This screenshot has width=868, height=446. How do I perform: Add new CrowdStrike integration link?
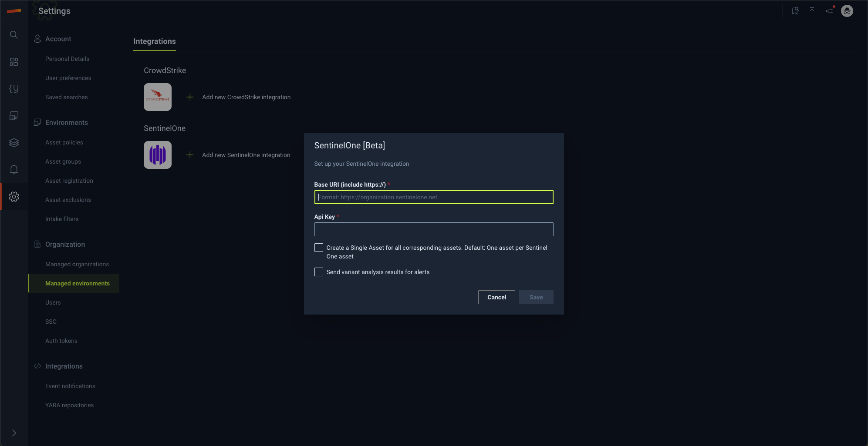tap(246, 97)
